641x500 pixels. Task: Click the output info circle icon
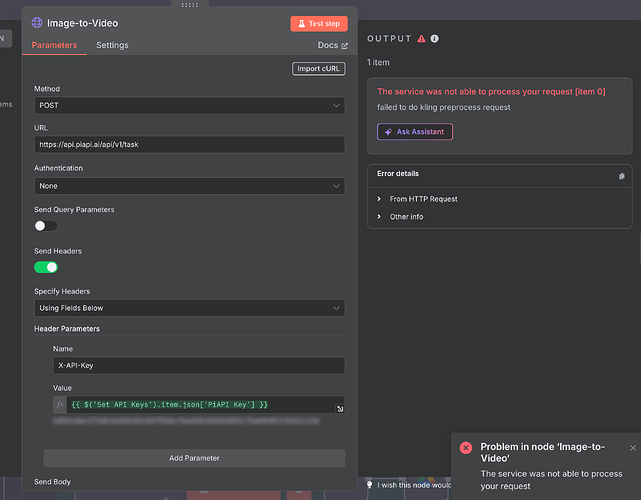click(435, 38)
